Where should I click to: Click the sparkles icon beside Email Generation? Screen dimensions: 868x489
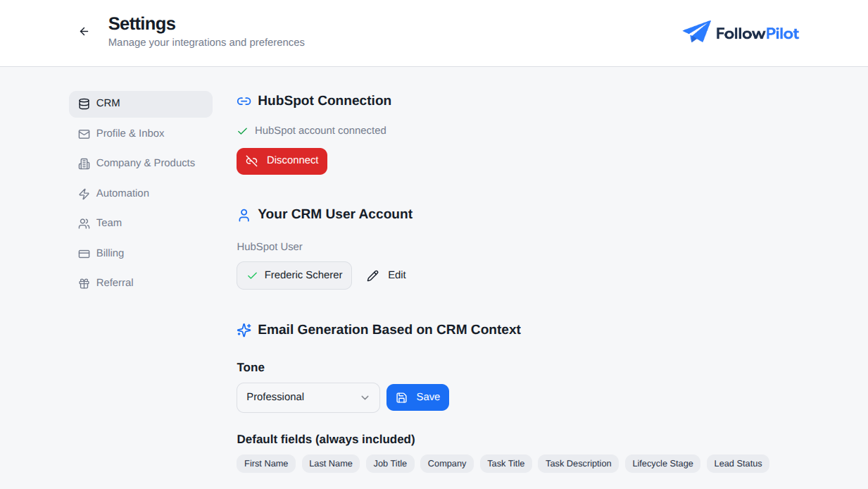click(244, 330)
